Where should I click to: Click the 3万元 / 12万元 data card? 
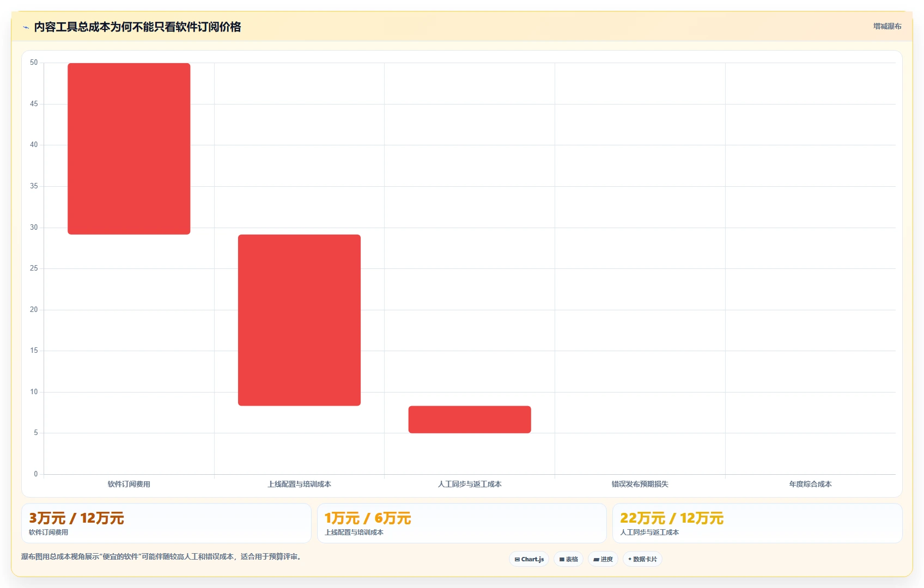(166, 523)
